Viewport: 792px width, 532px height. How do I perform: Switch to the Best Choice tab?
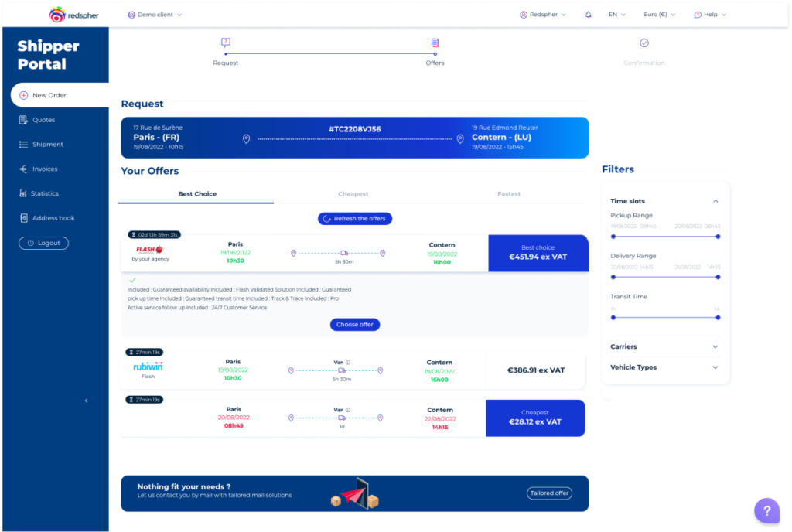click(197, 194)
